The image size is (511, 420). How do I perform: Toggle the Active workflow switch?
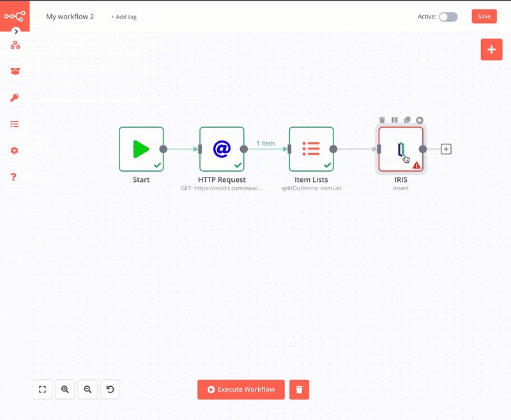[x=448, y=17]
